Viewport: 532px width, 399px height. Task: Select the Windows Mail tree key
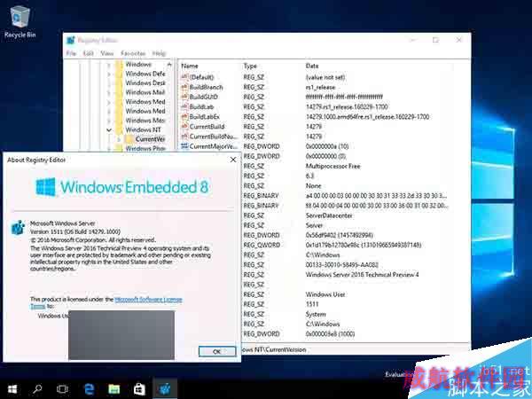[x=145, y=92]
